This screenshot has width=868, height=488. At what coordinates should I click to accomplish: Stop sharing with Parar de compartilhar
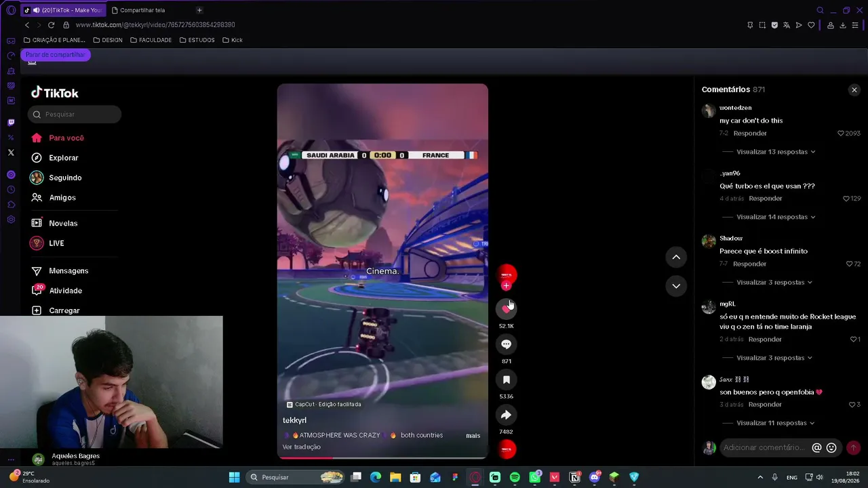click(56, 55)
